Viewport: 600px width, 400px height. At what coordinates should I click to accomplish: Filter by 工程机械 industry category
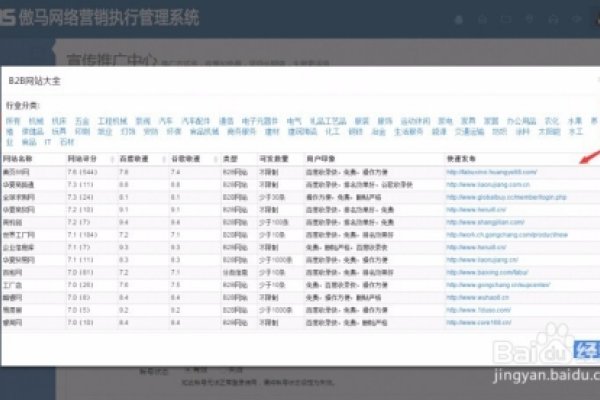[112, 121]
